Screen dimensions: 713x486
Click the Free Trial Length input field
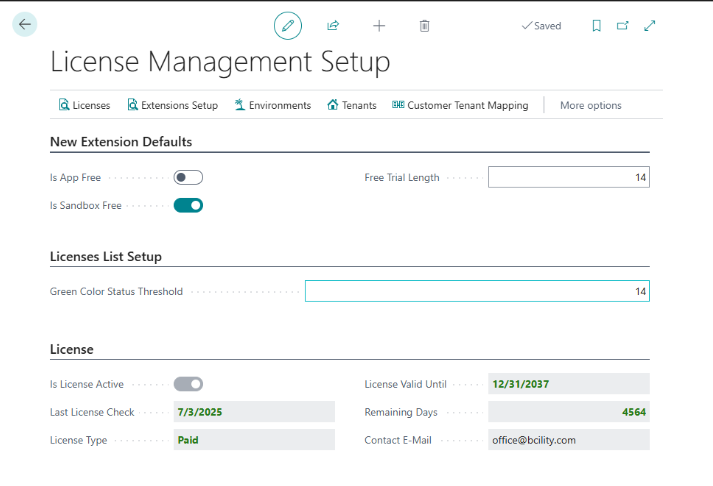click(568, 178)
